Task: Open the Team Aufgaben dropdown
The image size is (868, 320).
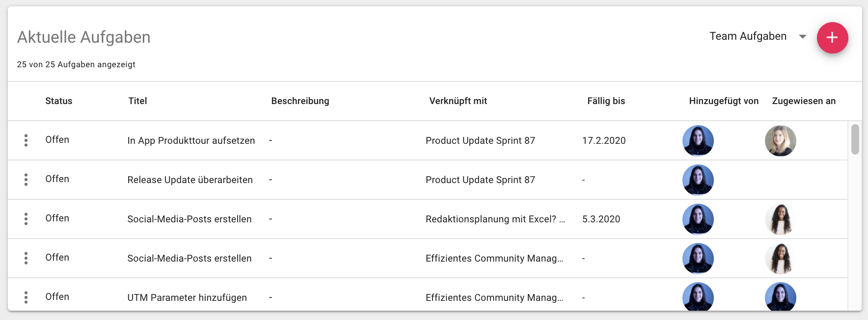Action: coord(748,36)
